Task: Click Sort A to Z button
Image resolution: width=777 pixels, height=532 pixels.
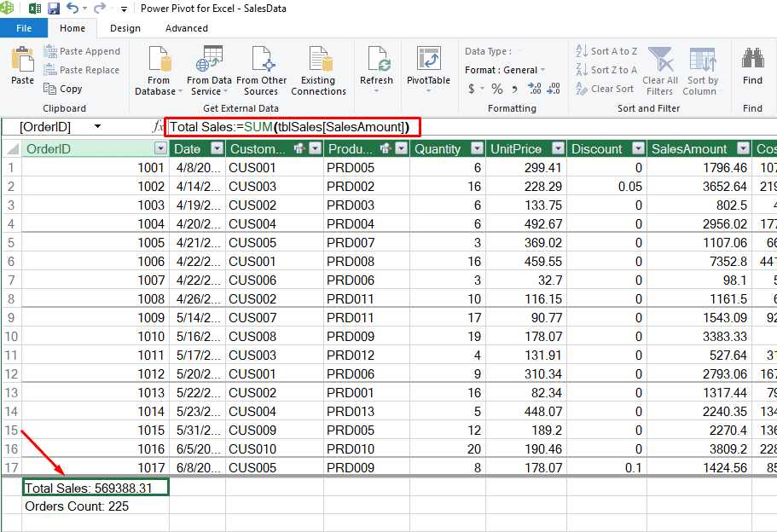Action: [x=606, y=51]
